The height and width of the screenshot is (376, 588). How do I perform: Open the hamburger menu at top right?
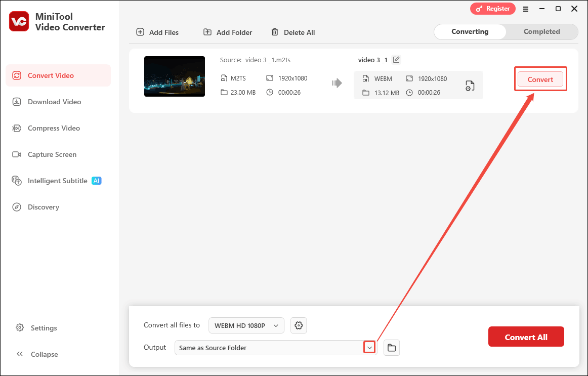(x=526, y=9)
